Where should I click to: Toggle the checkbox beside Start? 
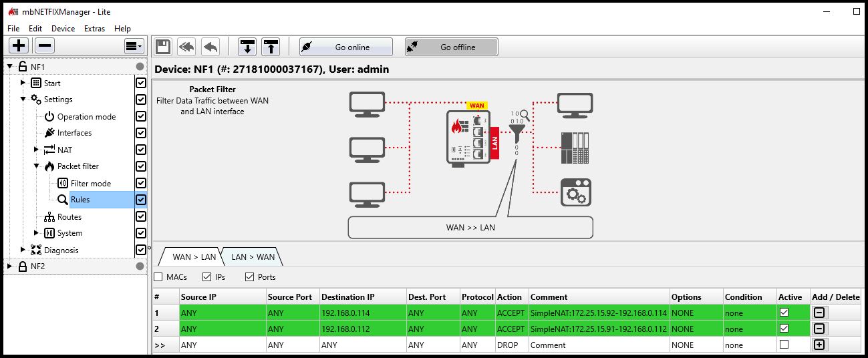[x=140, y=83]
